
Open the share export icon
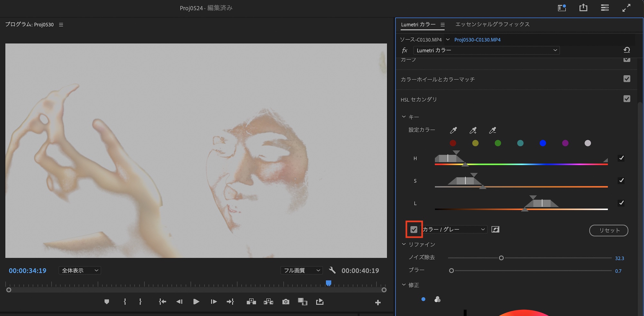coord(583,8)
